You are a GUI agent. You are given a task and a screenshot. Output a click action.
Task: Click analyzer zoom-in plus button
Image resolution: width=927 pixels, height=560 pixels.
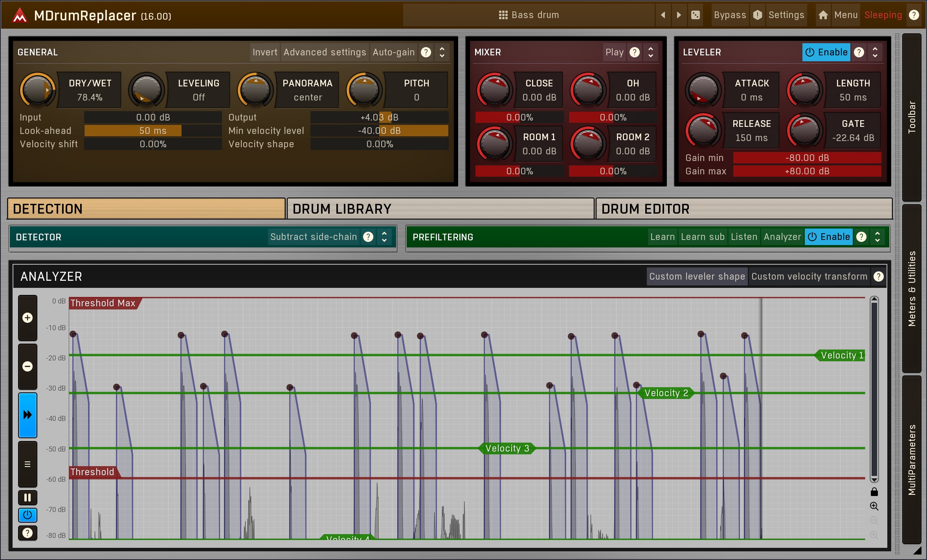pyautogui.click(x=28, y=318)
